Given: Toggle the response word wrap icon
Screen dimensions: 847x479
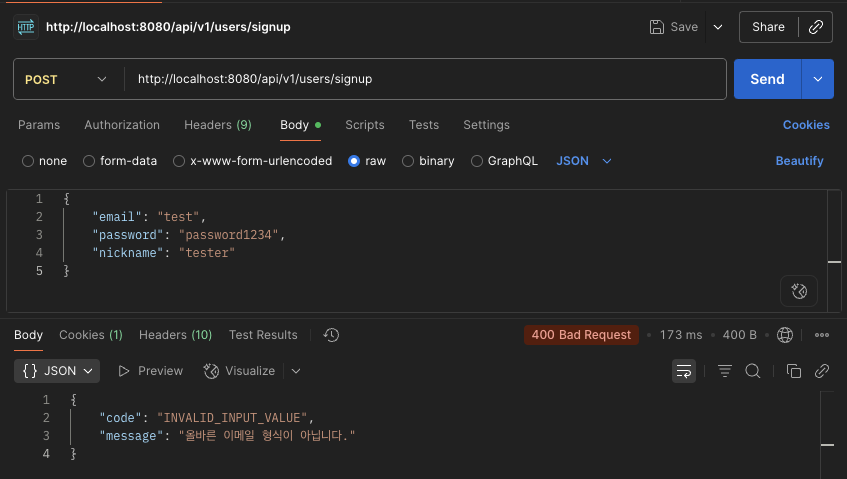Looking at the screenshot, I should pyautogui.click(x=683, y=371).
